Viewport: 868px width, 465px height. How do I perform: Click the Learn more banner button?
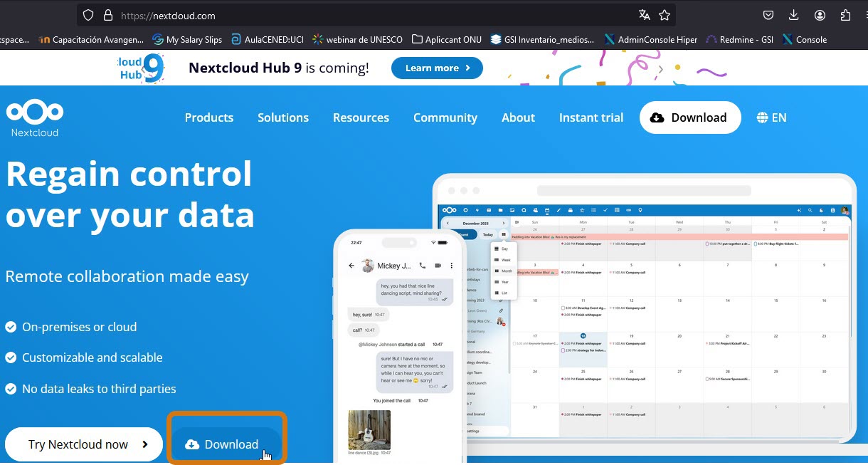click(x=437, y=68)
